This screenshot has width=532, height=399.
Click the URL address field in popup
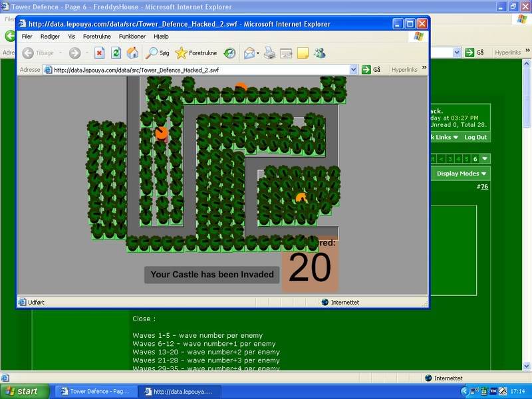201,70
